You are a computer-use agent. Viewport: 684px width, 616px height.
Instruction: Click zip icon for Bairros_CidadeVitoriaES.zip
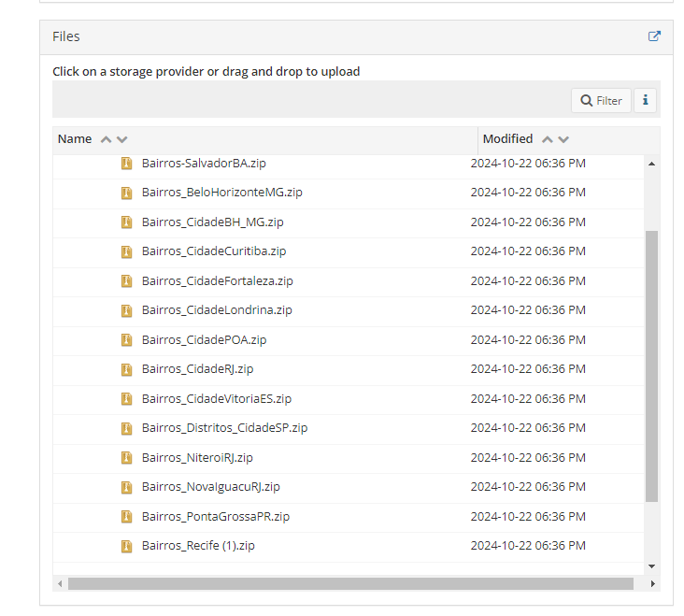click(x=126, y=399)
